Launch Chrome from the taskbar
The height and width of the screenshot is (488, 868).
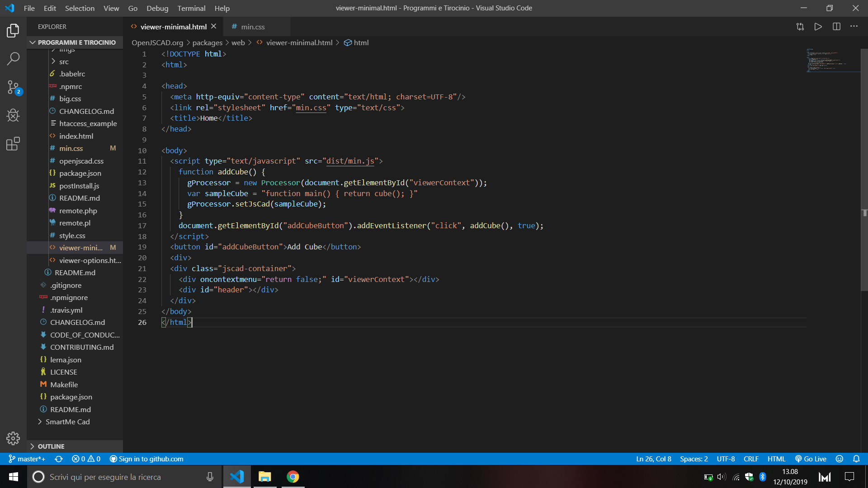tap(292, 477)
